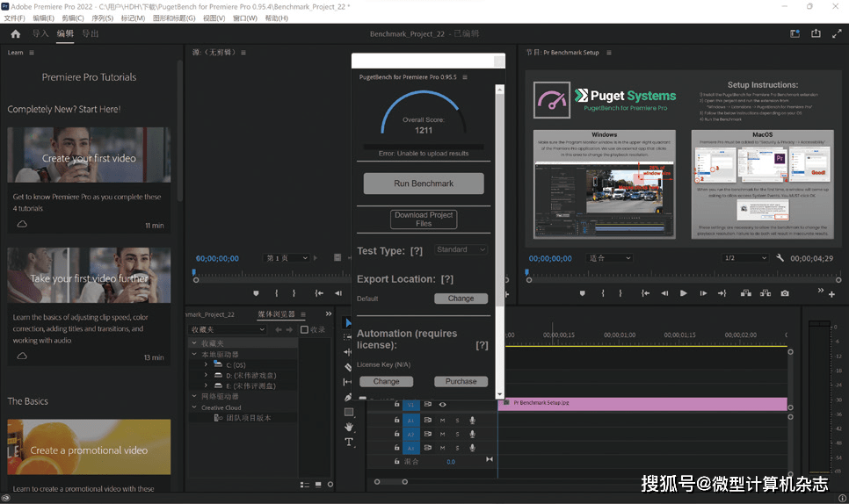Expand the C: (OS) drive
849x504 pixels.
point(206,365)
